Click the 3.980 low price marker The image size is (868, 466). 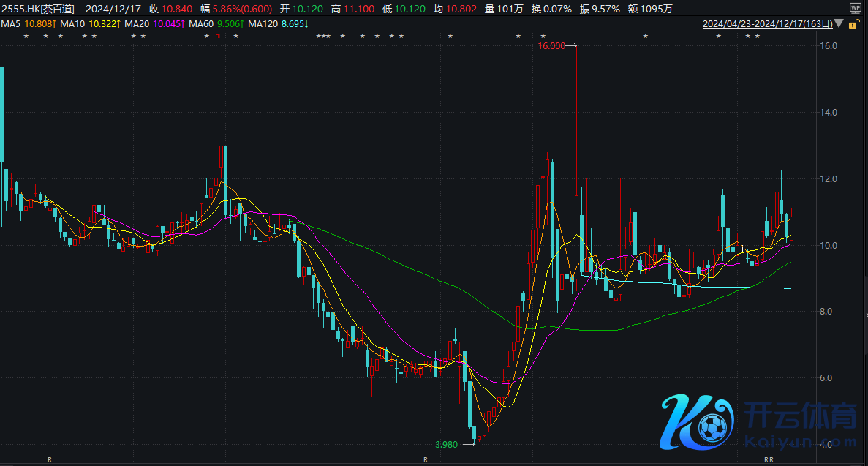pos(447,444)
